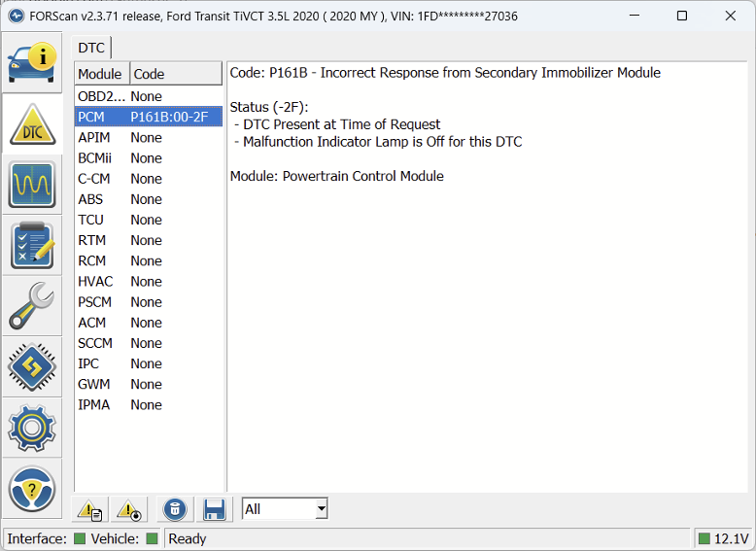Select the SCCM module row

(x=149, y=343)
